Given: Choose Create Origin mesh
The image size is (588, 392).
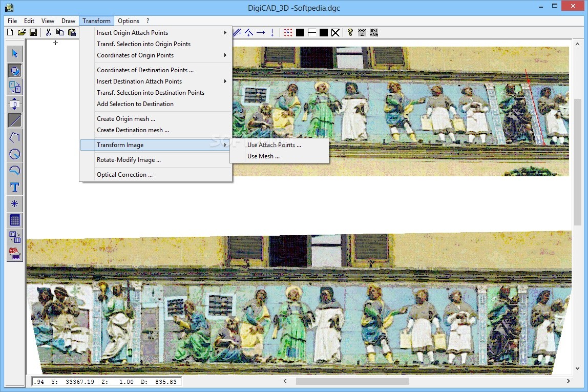Looking at the screenshot, I should (x=156, y=119).
